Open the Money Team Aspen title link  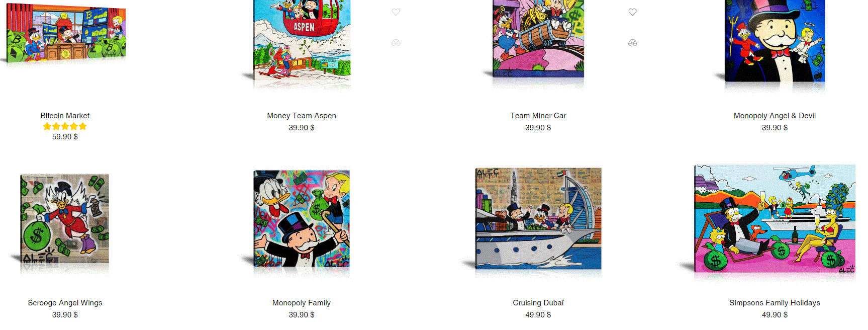tap(302, 116)
